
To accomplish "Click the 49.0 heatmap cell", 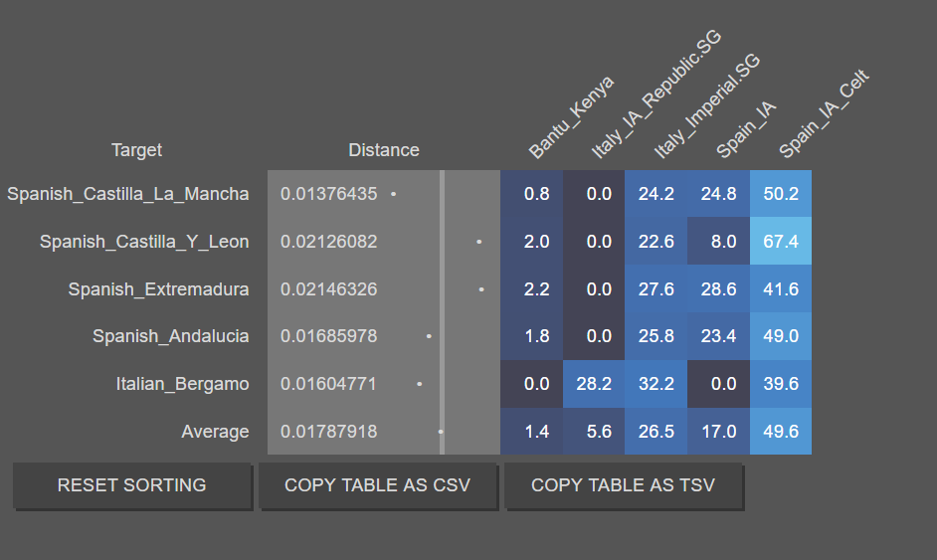I will (781, 336).
